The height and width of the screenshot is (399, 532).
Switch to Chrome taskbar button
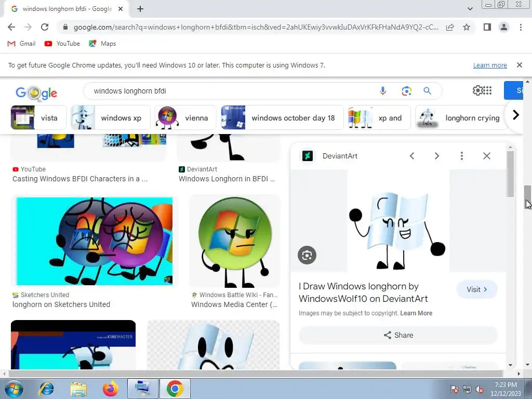[175, 389]
